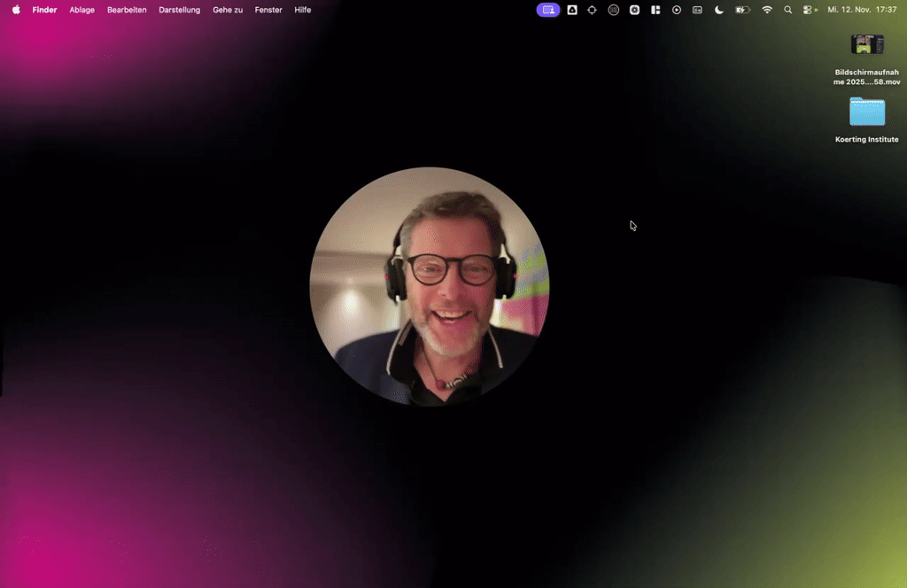Open the Finder menu
This screenshot has height=588, width=907.
44,10
